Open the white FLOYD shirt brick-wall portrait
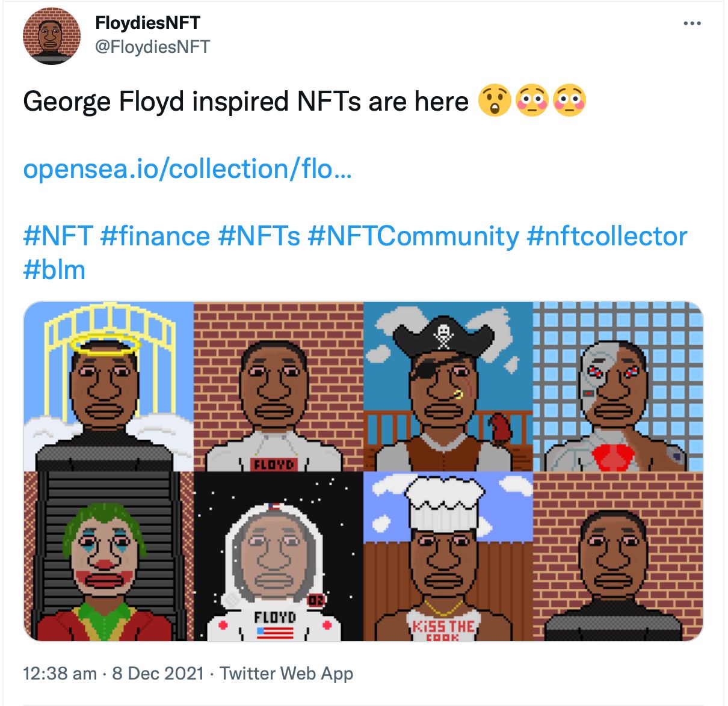This screenshot has width=728, height=706. (279, 386)
